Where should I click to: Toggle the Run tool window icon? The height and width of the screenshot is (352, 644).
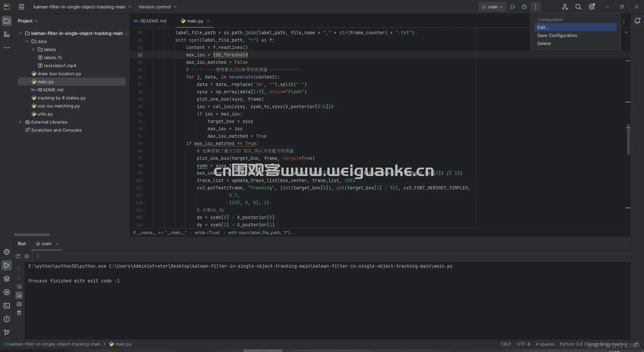coord(7,265)
